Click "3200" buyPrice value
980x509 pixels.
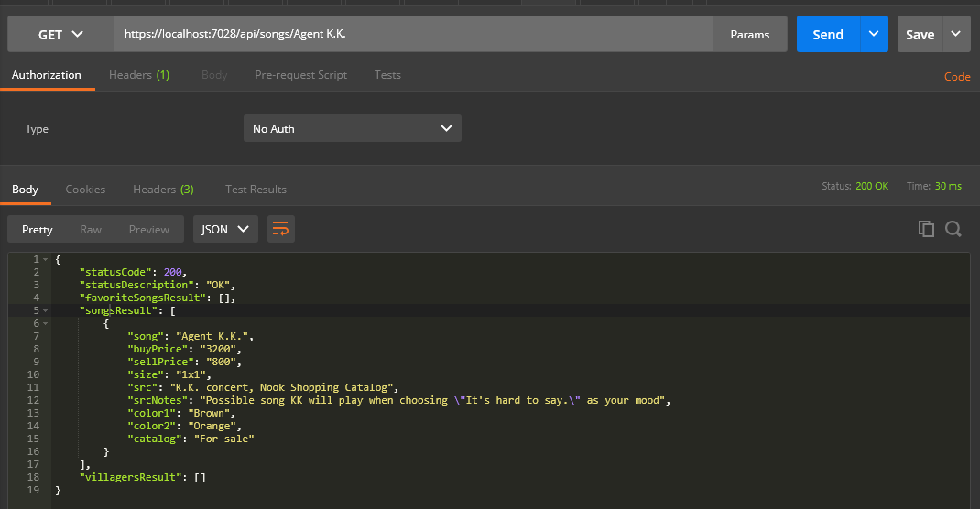tap(218, 349)
